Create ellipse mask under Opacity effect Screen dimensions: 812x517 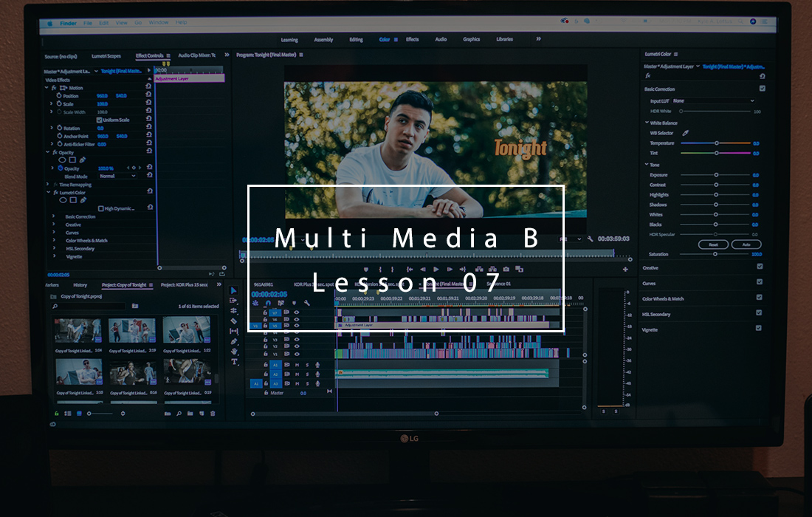click(x=62, y=160)
